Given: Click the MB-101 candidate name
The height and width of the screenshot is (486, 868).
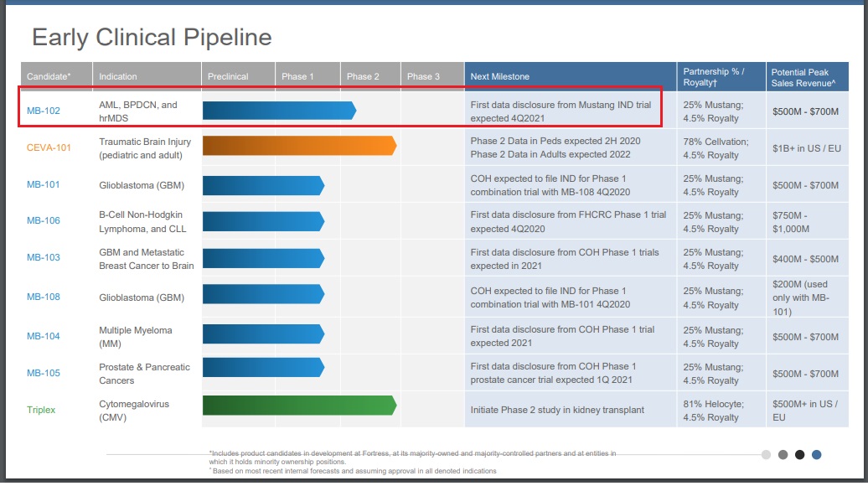Looking at the screenshot, I should pyautogui.click(x=44, y=185).
